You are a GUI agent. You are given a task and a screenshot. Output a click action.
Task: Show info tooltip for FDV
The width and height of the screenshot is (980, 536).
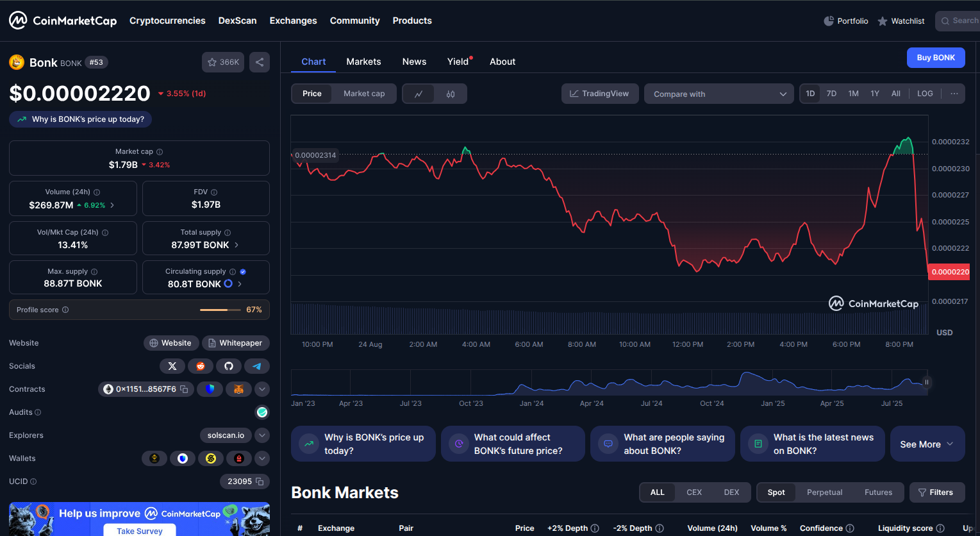(x=214, y=192)
